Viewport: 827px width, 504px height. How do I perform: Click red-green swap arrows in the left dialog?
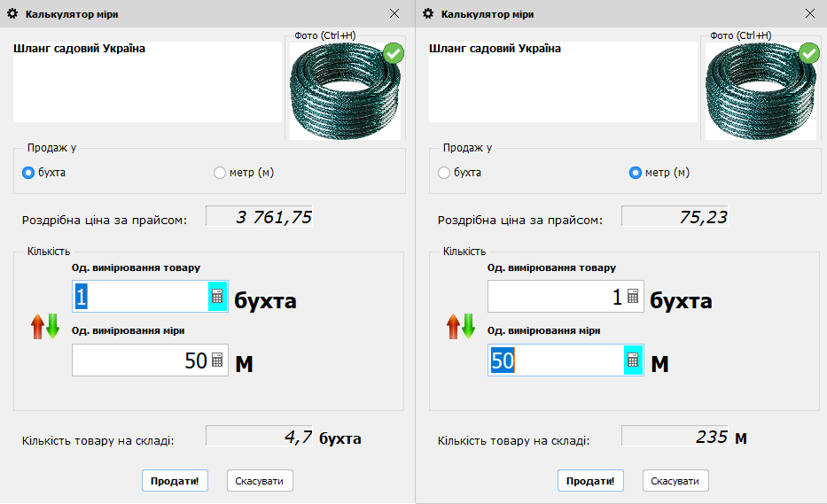[x=45, y=327]
